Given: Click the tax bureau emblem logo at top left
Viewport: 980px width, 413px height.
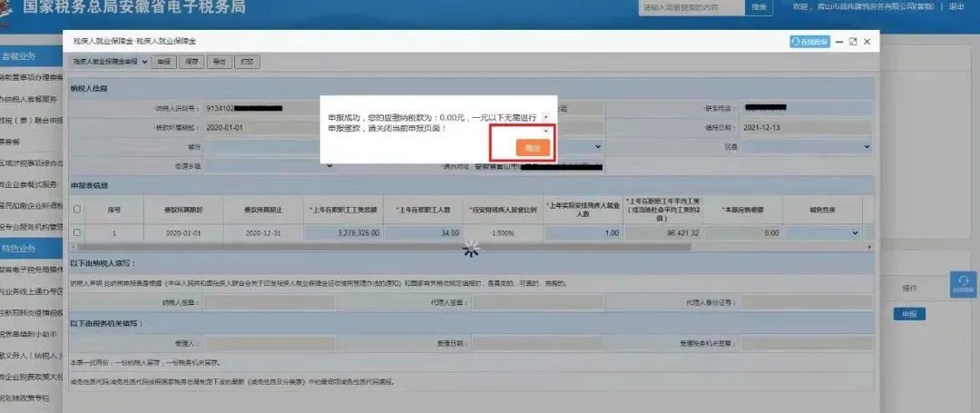Looking at the screenshot, I should [6, 13].
